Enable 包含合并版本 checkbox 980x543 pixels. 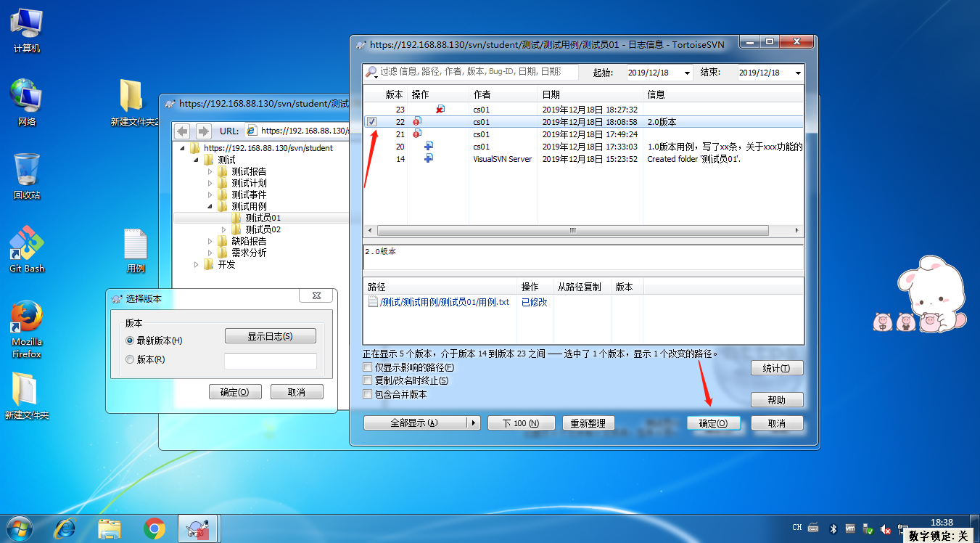coord(367,394)
